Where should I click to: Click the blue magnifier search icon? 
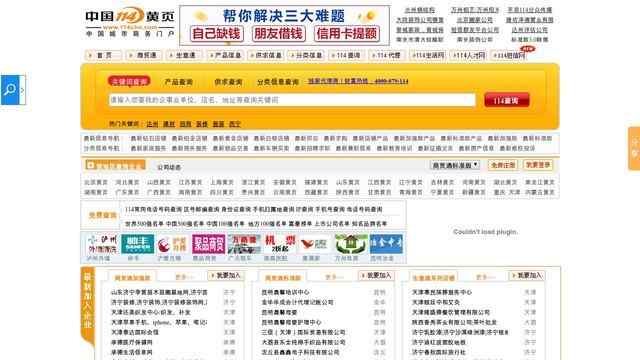click(x=10, y=90)
